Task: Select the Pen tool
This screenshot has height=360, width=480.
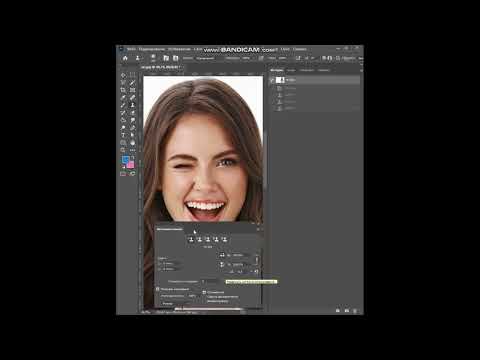Action: 132,127
